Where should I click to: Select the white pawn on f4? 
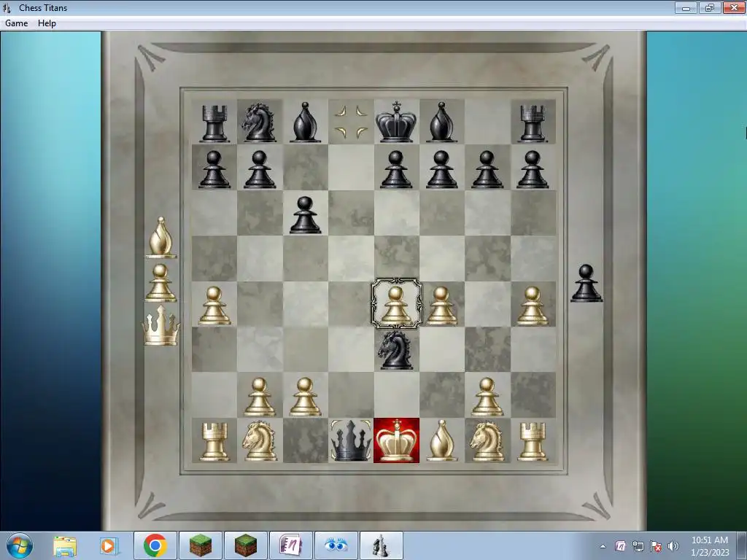tap(441, 306)
